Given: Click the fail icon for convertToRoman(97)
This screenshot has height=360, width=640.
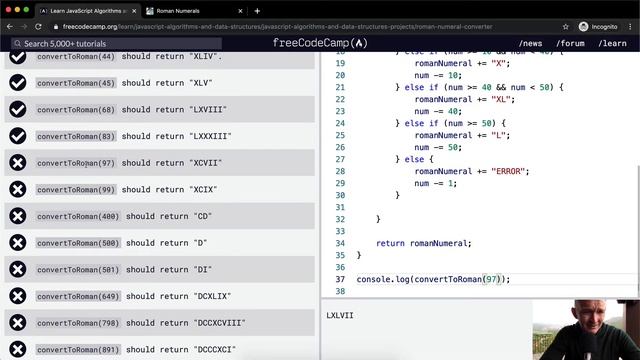Looking at the screenshot, I should [18, 163].
